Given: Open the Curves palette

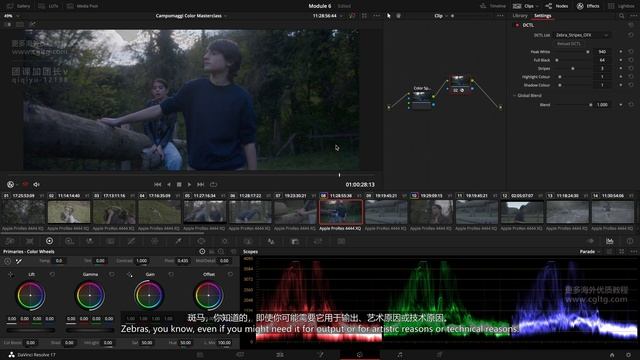Looking at the screenshot, I should [131, 241].
